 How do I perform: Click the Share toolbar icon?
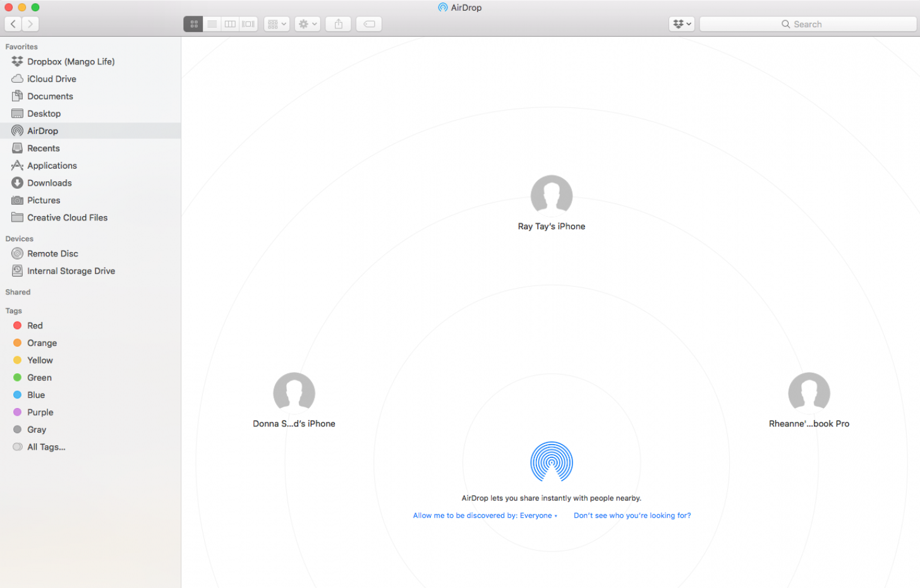coord(338,24)
